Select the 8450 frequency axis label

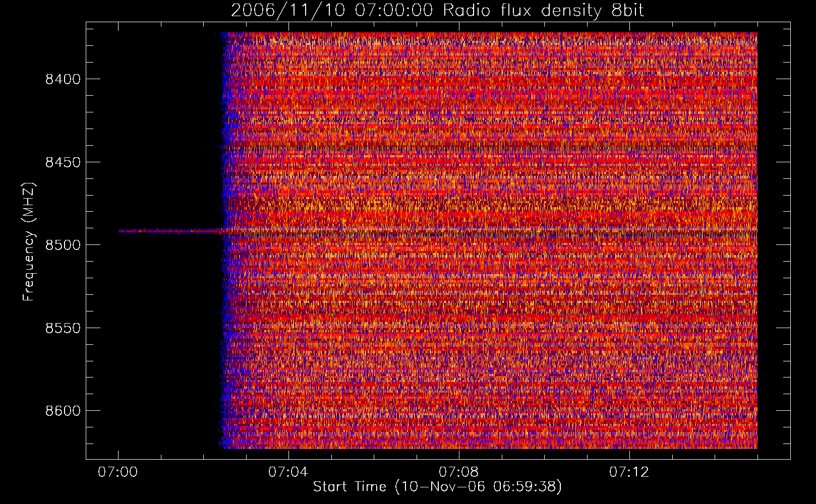[x=63, y=162]
